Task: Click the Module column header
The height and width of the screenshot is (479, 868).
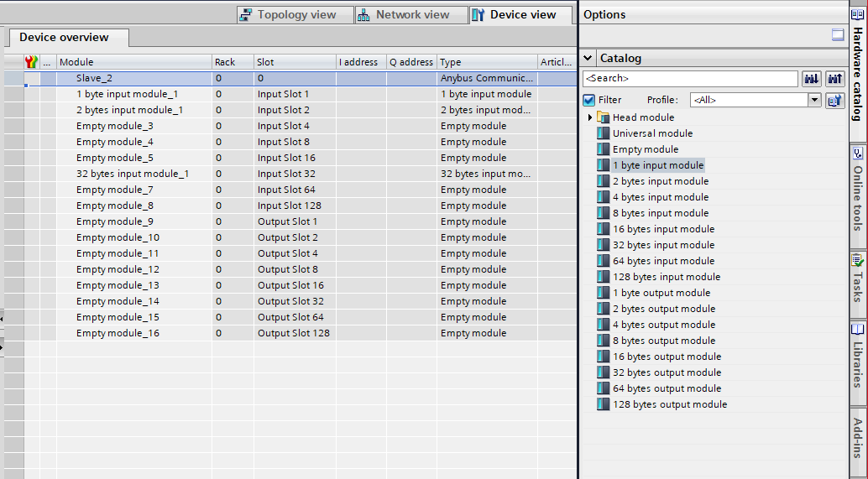Action: tap(134, 62)
